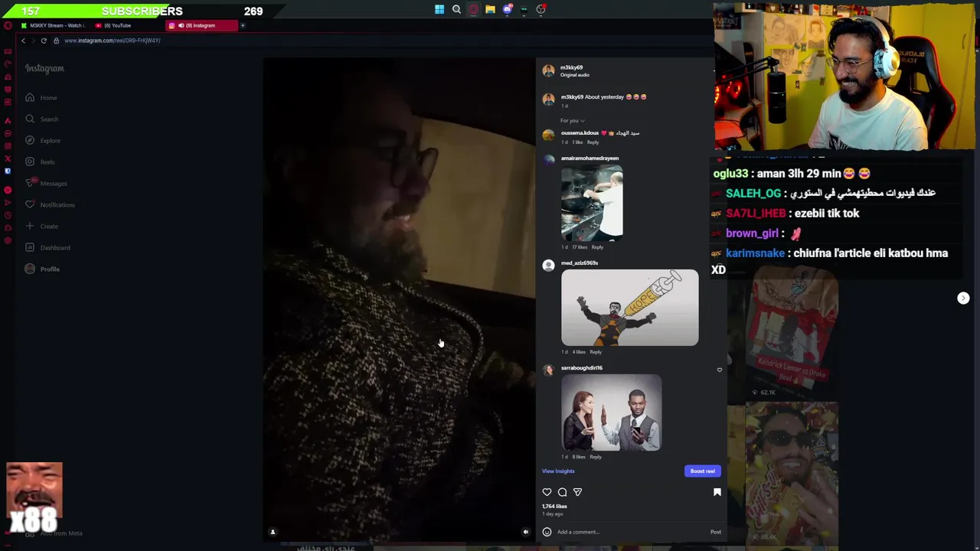This screenshot has height=551, width=980.
Task: Open m3kky69 profile from reel header
Action: [x=571, y=68]
